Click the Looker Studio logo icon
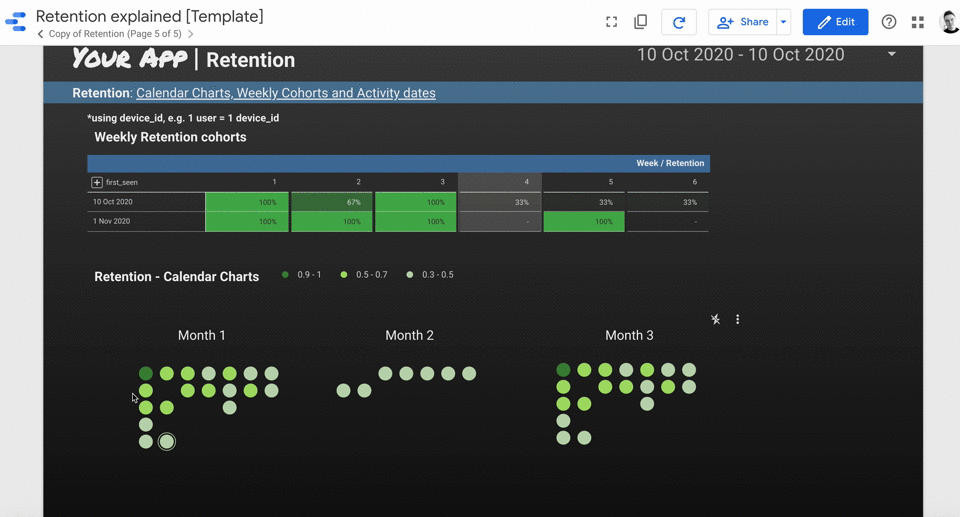 (15, 23)
